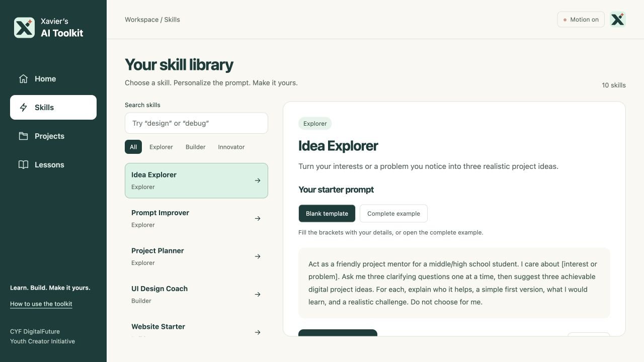This screenshot has height=362, width=644.
Task: Toggle the Motion on switch
Action: 581,20
